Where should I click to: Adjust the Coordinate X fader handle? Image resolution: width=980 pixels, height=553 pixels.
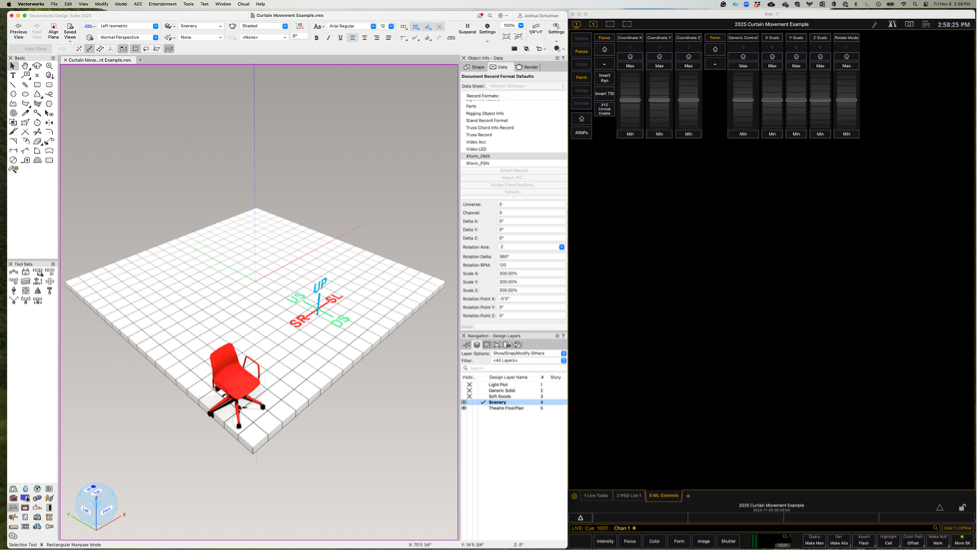coord(630,99)
